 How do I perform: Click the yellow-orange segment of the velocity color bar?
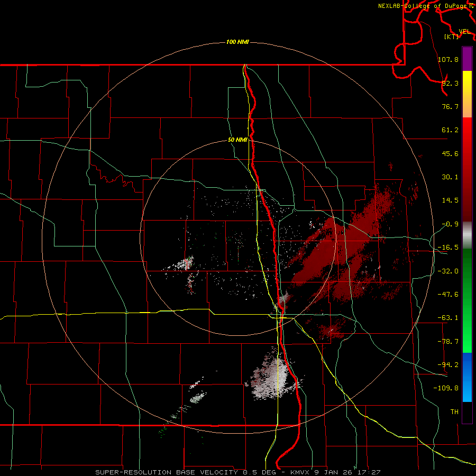467,94
